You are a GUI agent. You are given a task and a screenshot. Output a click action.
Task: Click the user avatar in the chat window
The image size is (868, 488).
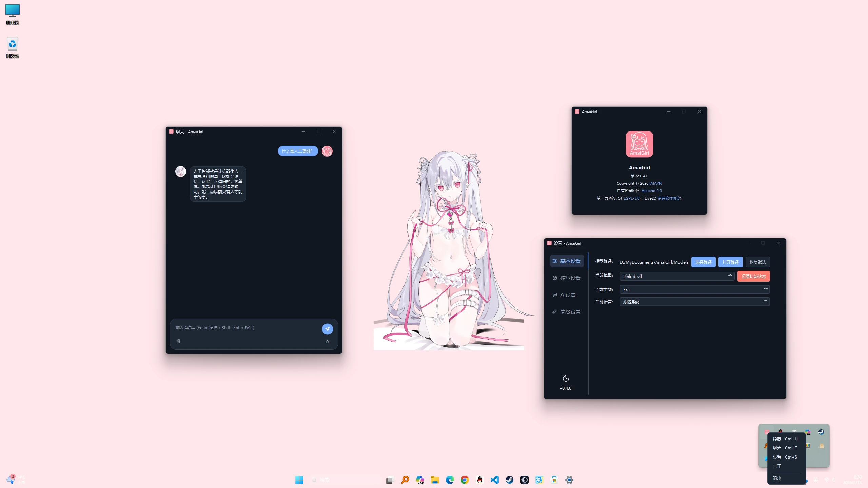(327, 151)
